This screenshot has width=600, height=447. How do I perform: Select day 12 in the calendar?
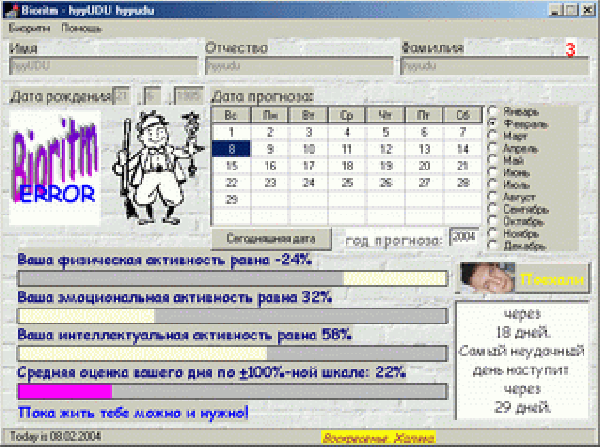point(385,149)
